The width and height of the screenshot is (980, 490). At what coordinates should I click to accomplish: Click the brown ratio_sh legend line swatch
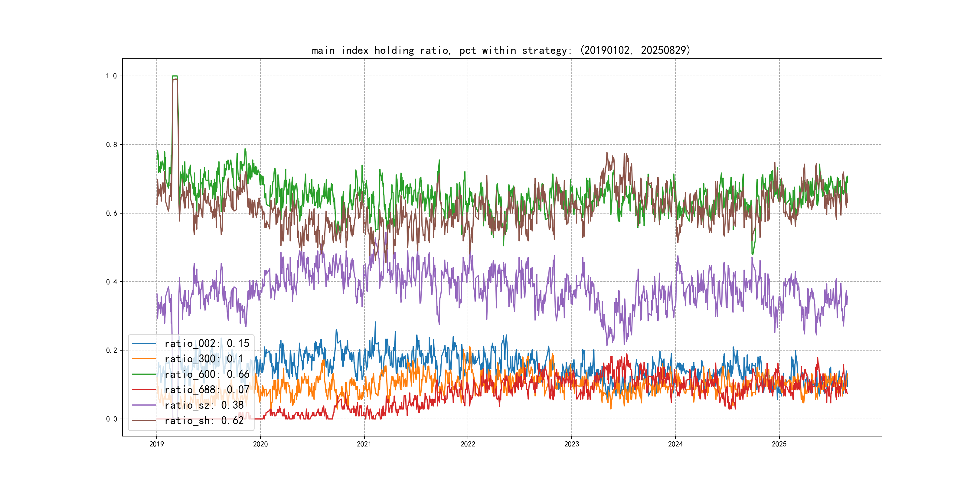144,420
